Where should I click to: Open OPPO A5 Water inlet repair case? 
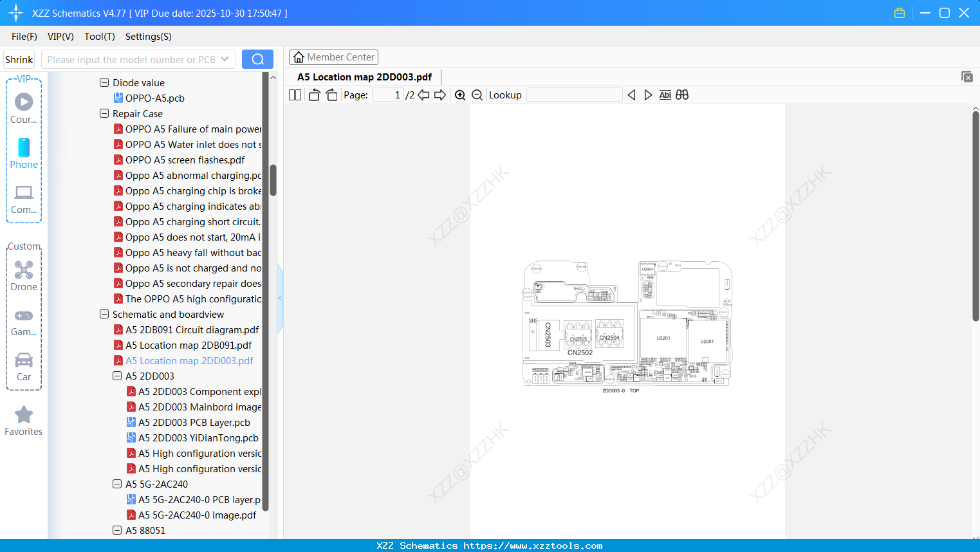tap(193, 145)
